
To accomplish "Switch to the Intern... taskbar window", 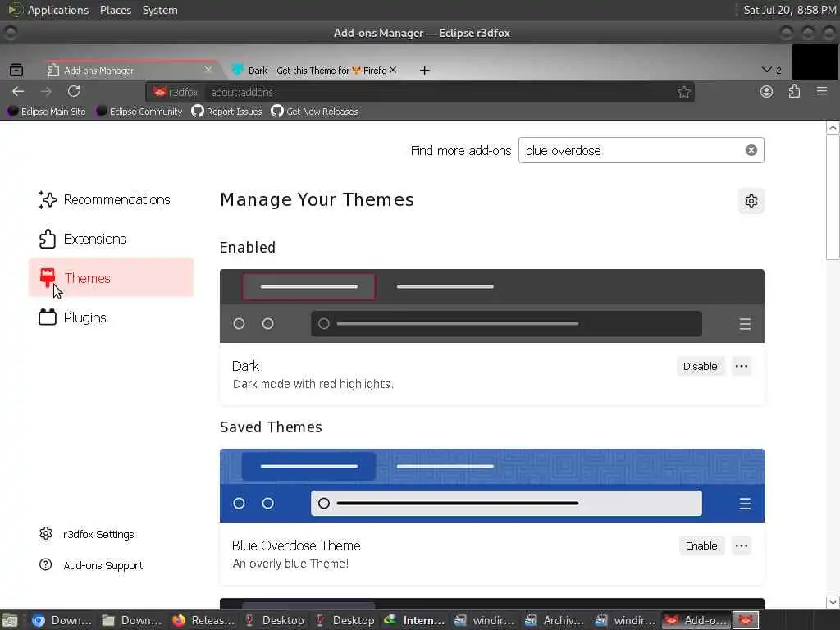I will (x=415, y=620).
